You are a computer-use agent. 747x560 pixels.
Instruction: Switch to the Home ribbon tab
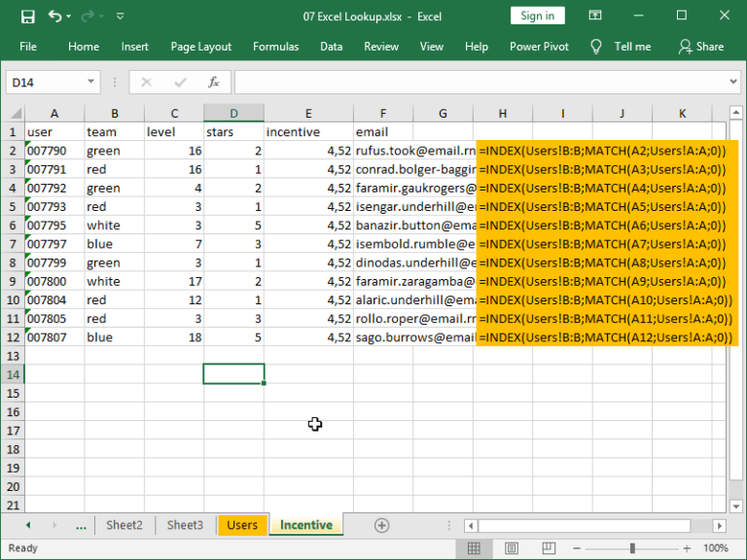click(84, 47)
